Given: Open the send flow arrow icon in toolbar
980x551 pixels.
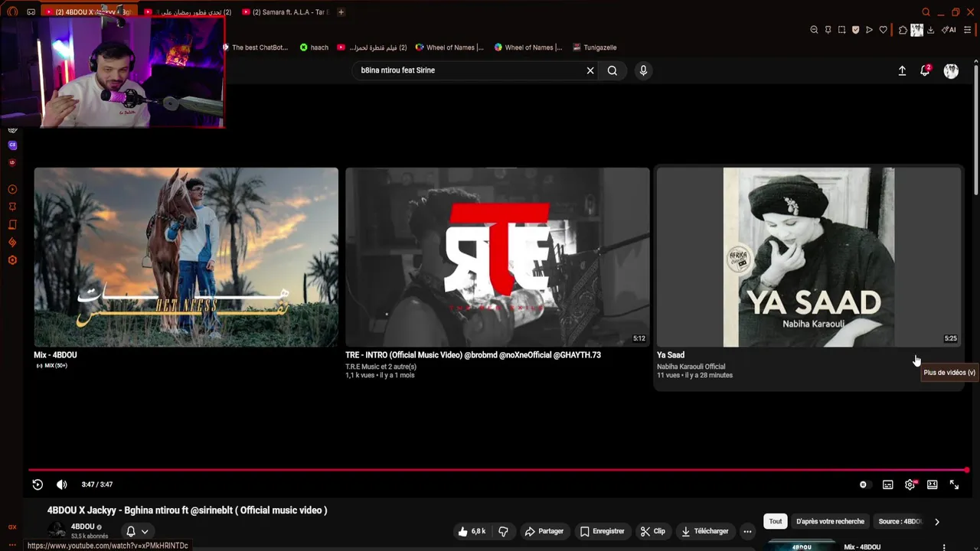Looking at the screenshot, I should coord(869,30).
